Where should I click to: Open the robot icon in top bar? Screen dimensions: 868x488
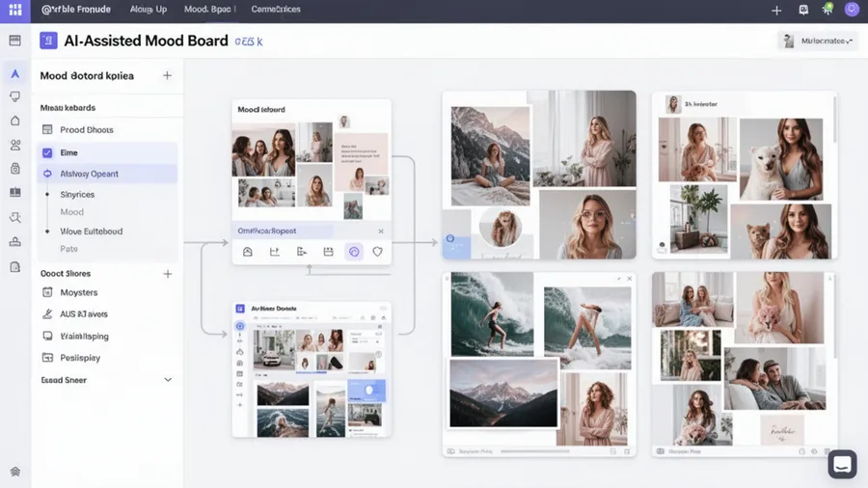803,10
